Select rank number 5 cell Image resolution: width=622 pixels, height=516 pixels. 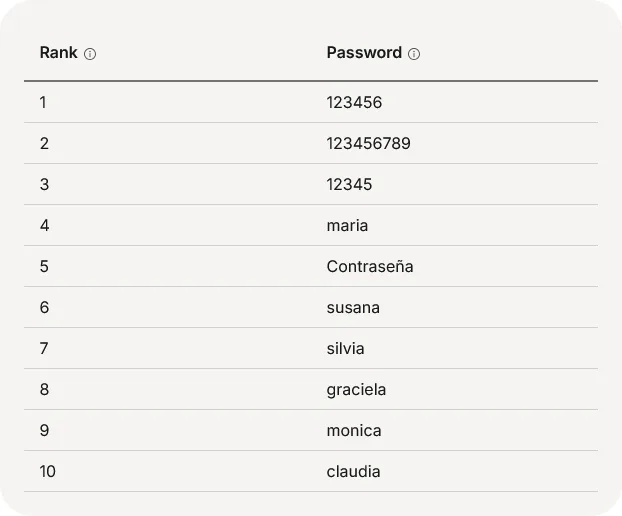[44, 266]
